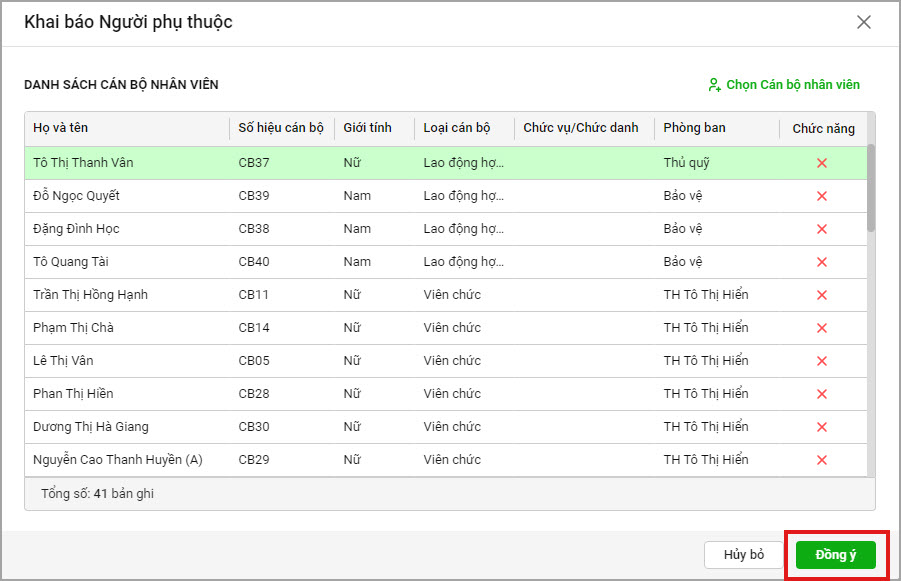This screenshot has width=901, height=581.
Task: Delete Dương Thị Hà Giang entry
Action: pyautogui.click(x=822, y=427)
